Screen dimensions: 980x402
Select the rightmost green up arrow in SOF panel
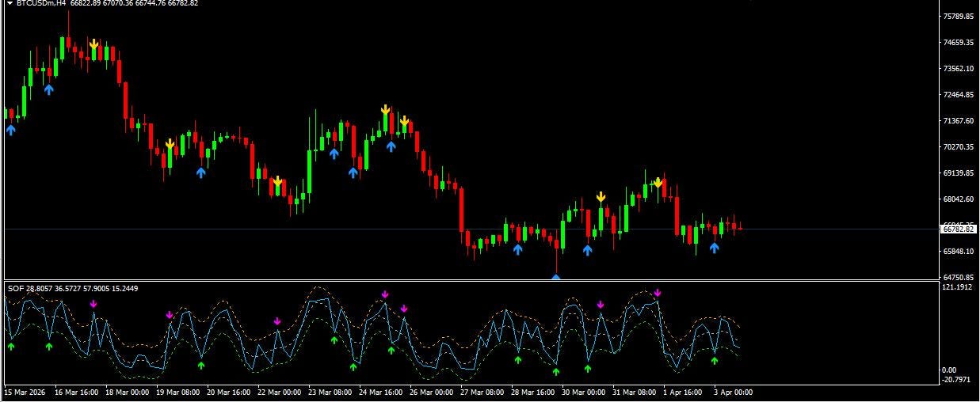click(x=714, y=361)
